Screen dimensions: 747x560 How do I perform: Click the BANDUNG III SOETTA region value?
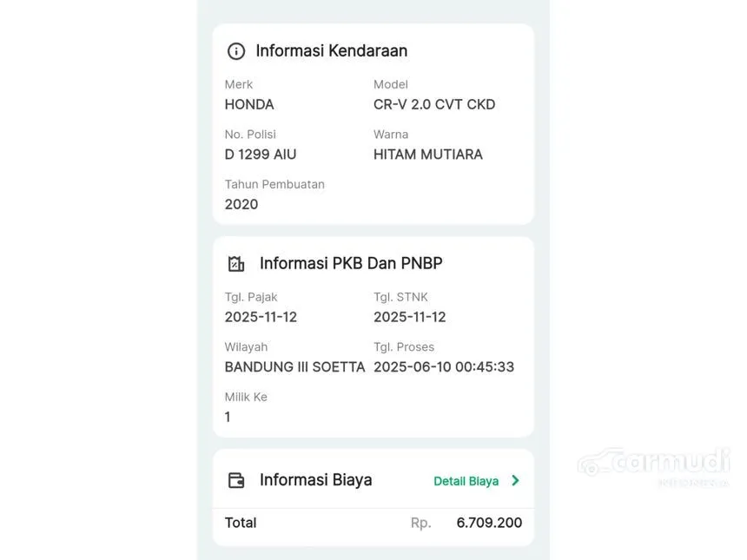tap(295, 367)
